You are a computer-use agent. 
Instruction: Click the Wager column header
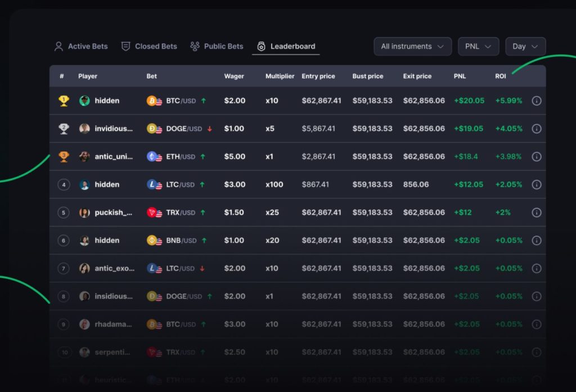click(234, 76)
